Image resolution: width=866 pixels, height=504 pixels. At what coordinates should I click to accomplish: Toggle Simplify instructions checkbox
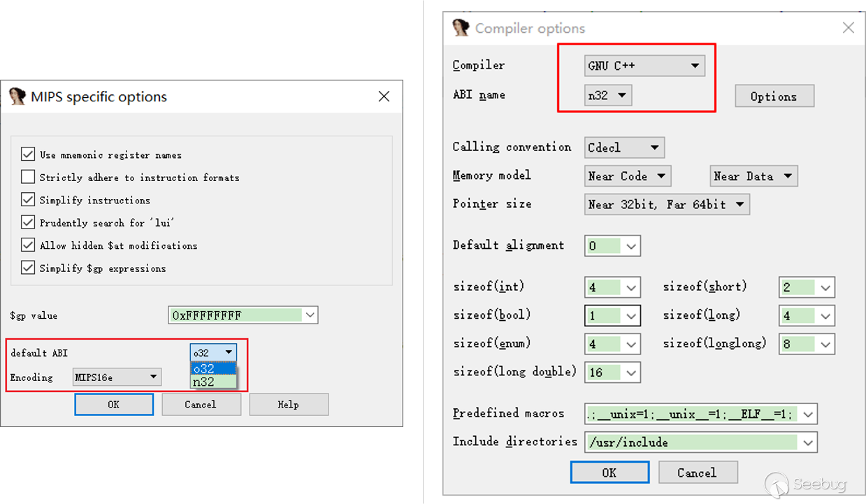[x=28, y=200]
